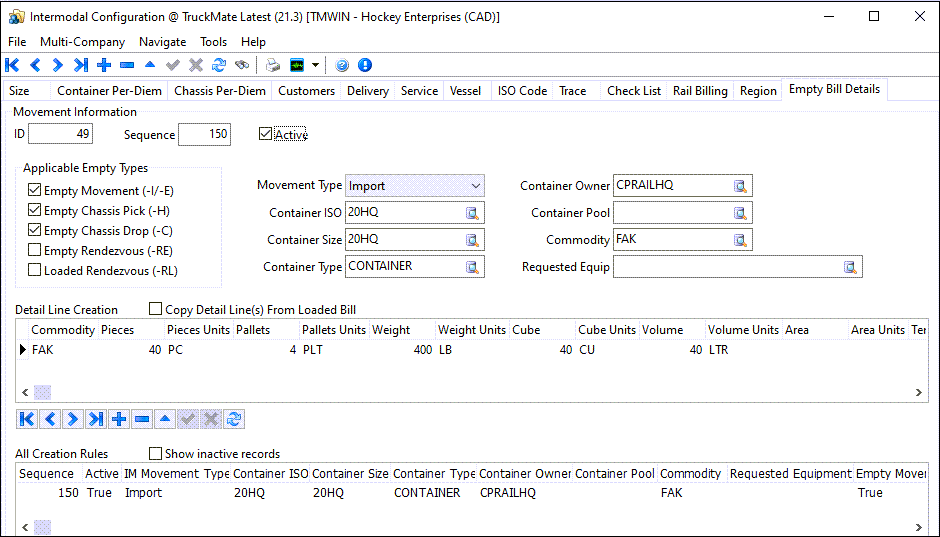Click the Commodity column header in detail grid
This screenshot has width=940, height=537.
pos(63,330)
